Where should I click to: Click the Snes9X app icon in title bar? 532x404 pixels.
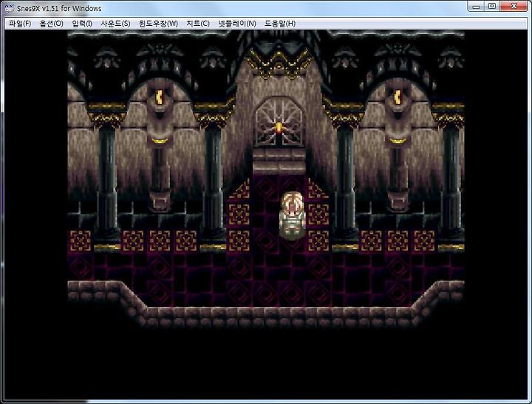point(10,8)
